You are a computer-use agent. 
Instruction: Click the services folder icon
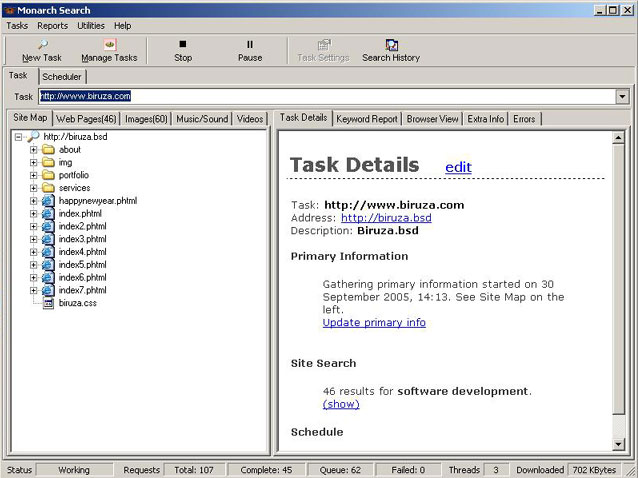[x=48, y=188]
